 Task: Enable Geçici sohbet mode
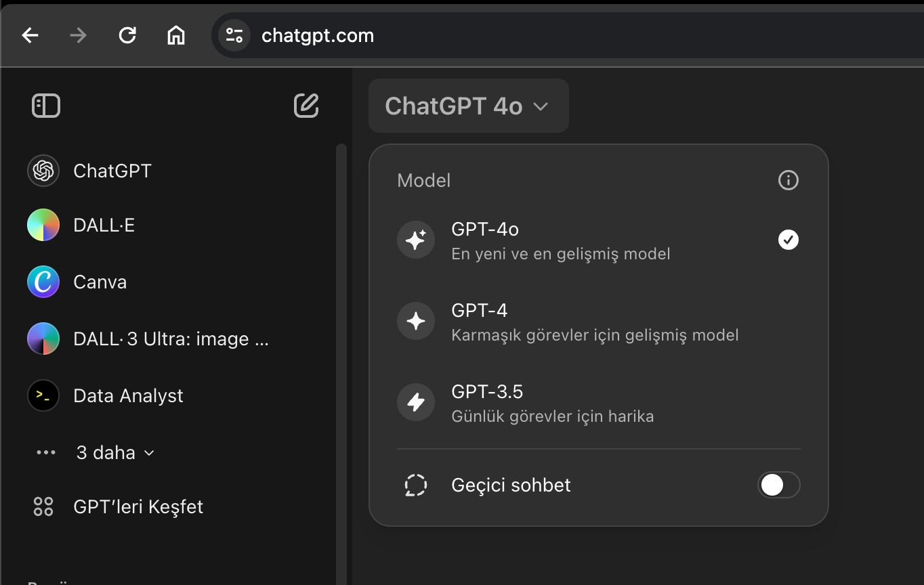coord(778,485)
